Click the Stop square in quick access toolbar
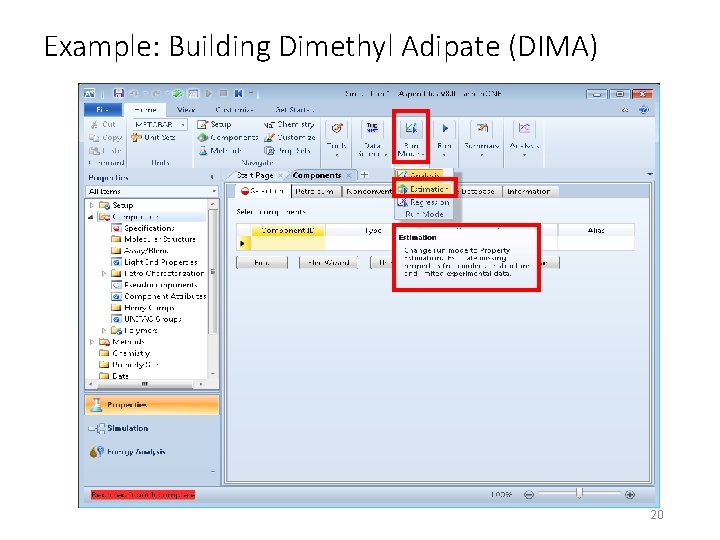The image size is (720, 540). click(x=224, y=93)
